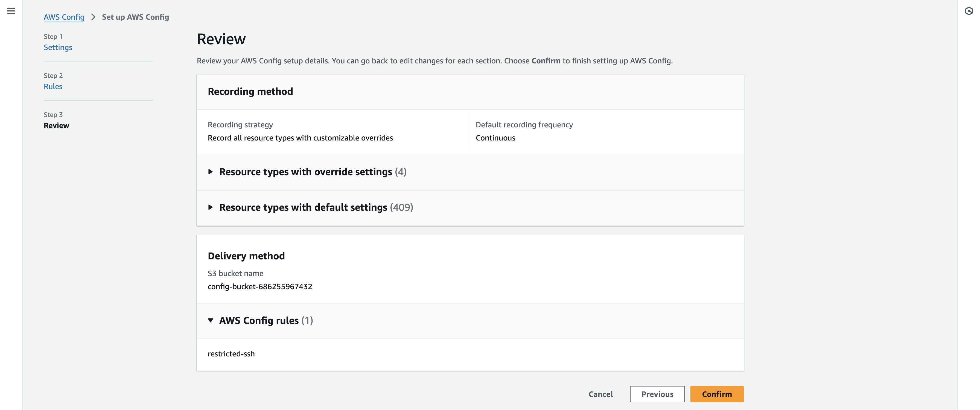Click the Set up AWS Config breadcrumb
This screenshot has width=980, height=410.
tap(135, 17)
